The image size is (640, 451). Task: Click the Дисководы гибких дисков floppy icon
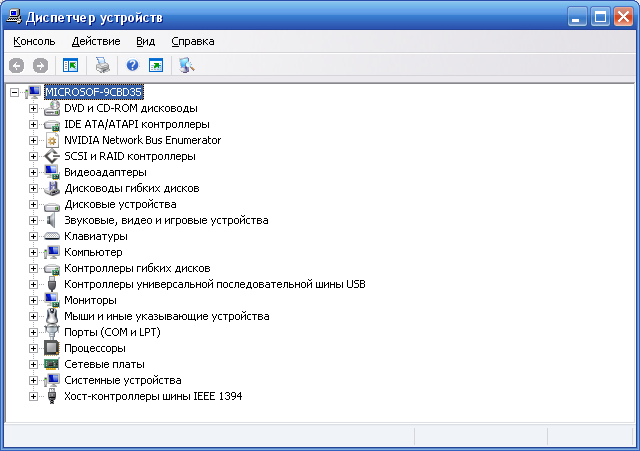tap(52, 188)
